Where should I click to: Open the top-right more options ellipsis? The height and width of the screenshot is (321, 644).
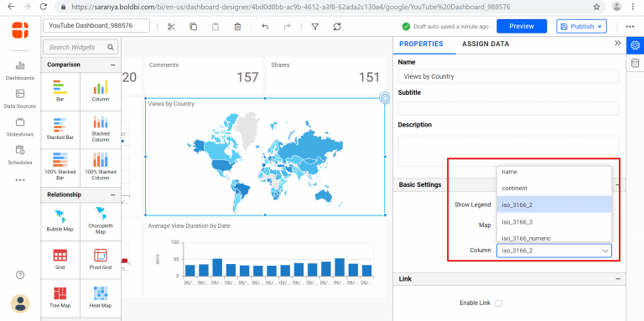click(630, 27)
